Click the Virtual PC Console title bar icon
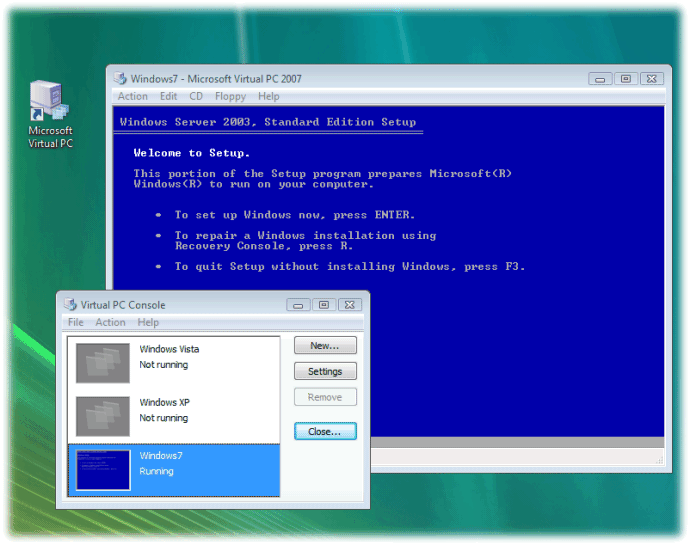 point(70,304)
